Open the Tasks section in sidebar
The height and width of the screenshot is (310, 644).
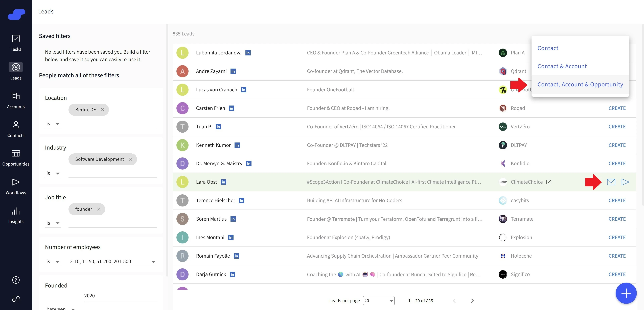16,43
